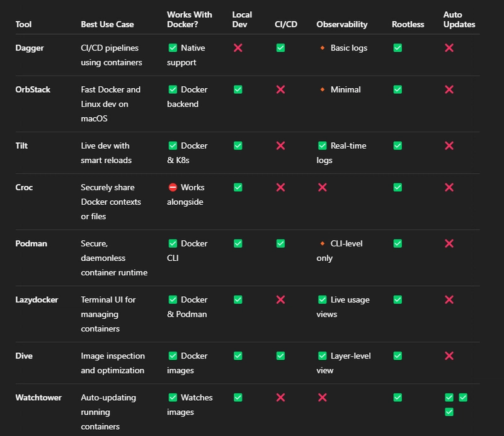Click Tilt's CI/CD red X

tap(280, 146)
